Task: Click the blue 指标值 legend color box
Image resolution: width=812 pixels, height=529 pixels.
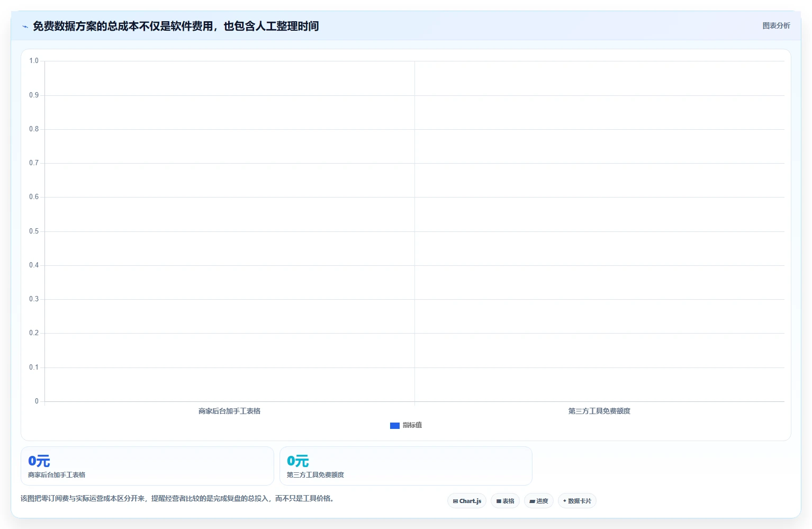Action: 395,426
